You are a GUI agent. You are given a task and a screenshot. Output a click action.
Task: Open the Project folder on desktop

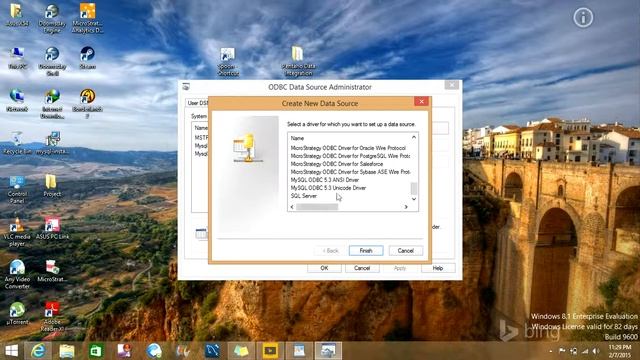52,186
